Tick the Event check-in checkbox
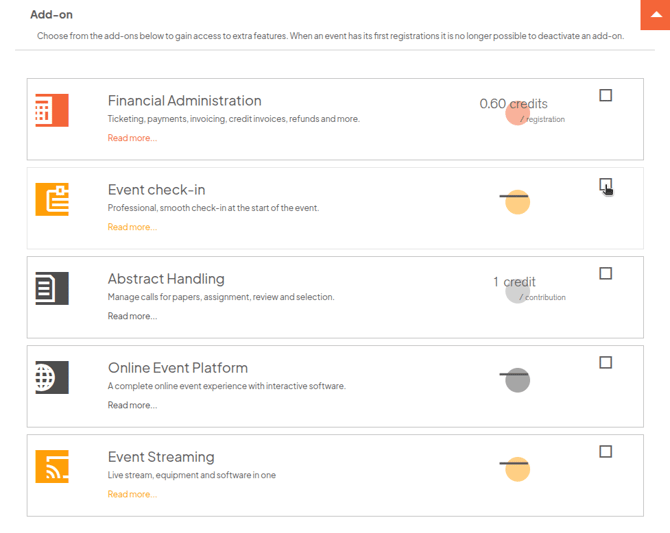Screen dimensions: 670x533 (605, 184)
